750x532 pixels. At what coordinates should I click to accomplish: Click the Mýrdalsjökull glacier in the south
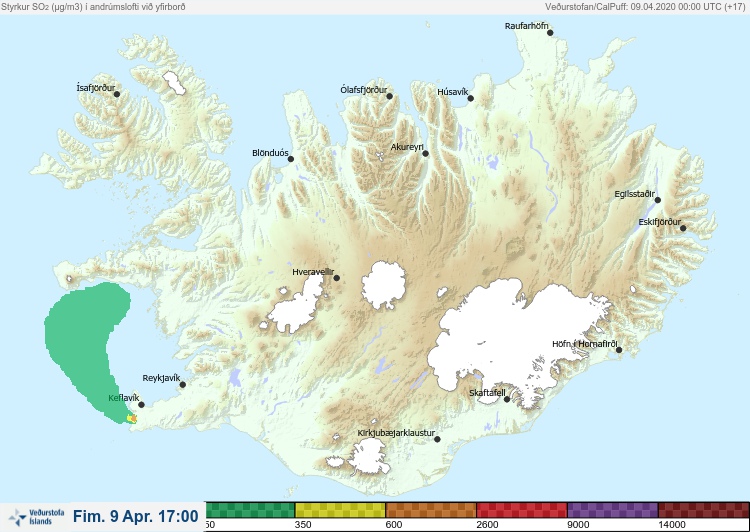coord(368,457)
